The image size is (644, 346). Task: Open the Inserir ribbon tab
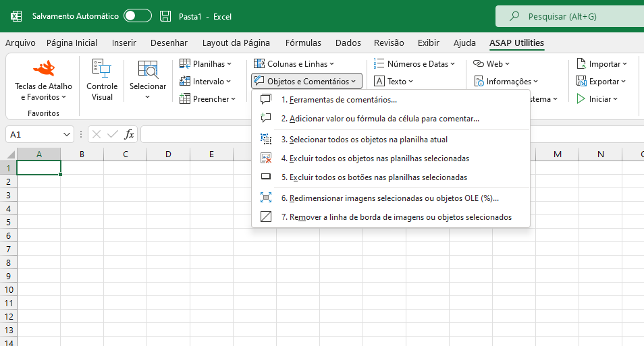click(x=124, y=42)
